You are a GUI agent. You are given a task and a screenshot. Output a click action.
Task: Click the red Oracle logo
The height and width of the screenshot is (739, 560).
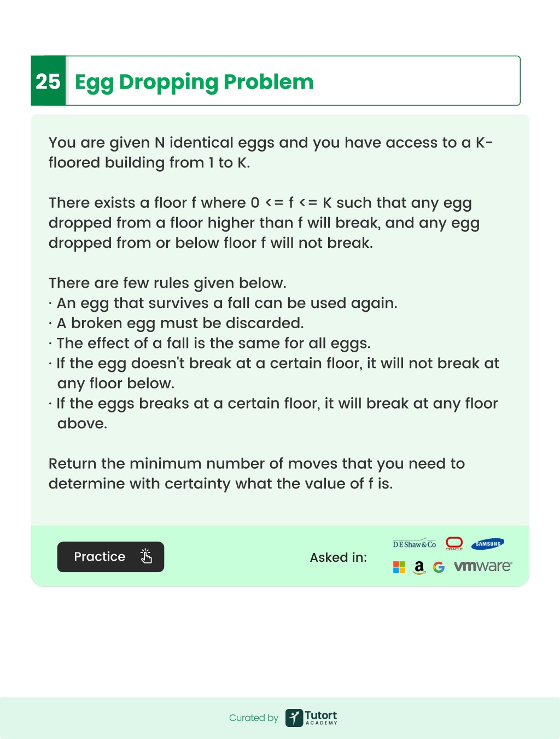454,543
